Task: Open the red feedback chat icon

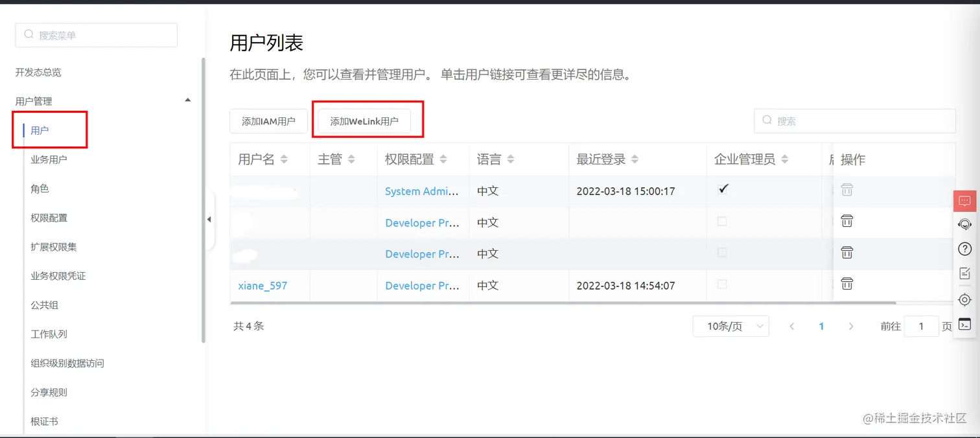Action: [x=964, y=201]
